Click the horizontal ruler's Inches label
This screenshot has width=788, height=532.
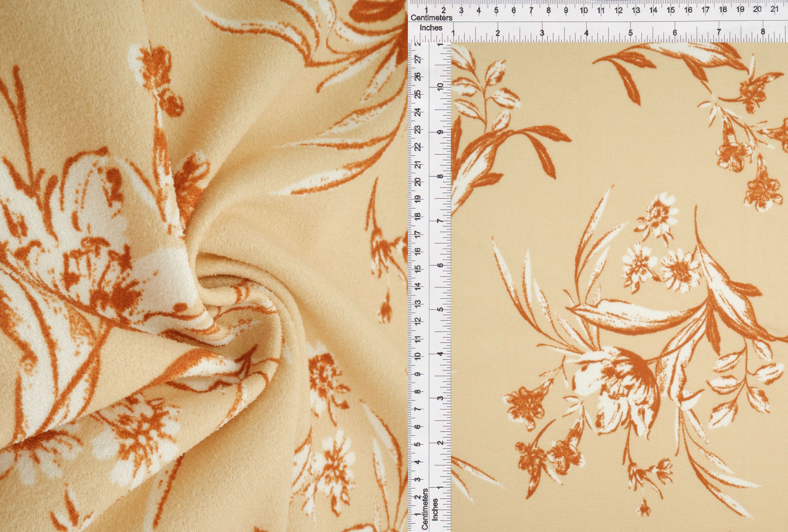[x=431, y=28]
